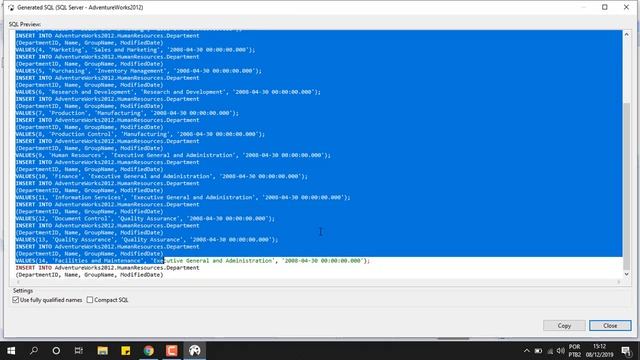Click the line VALUES(4, 'Marketing'
This screenshot has height=360, width=640.
point(136,50)
